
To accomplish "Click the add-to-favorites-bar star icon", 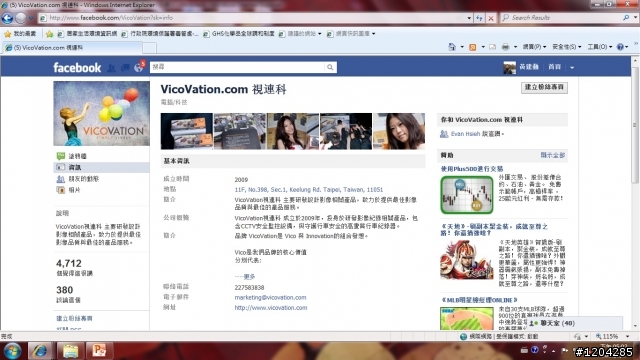I will pos(49,34).
